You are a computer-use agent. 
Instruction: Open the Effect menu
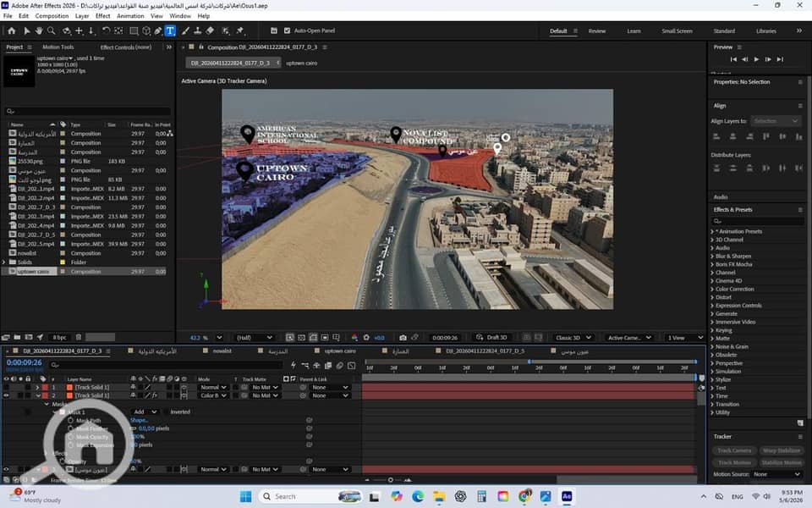(102, 16)
